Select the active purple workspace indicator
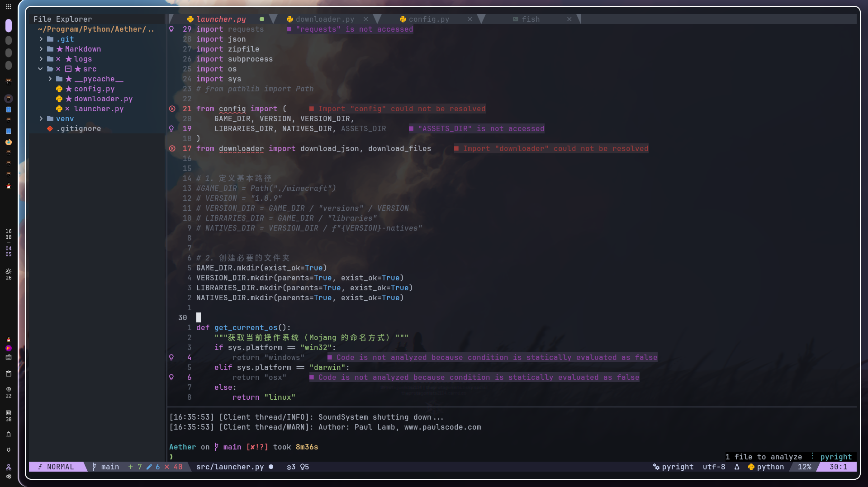This screenshot has height=487, width=868. click(x=8, y=26)
